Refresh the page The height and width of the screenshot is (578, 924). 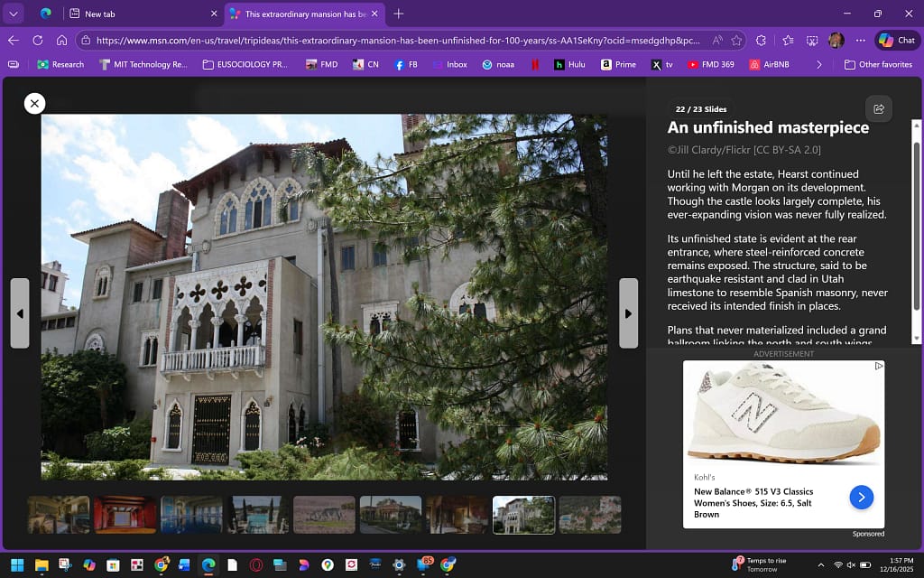[38, 41]
